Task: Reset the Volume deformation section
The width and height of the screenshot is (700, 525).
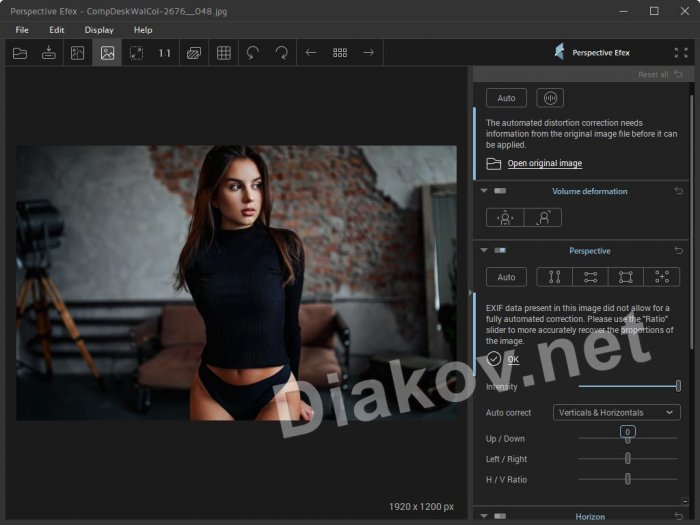Action: pos(679,191)
